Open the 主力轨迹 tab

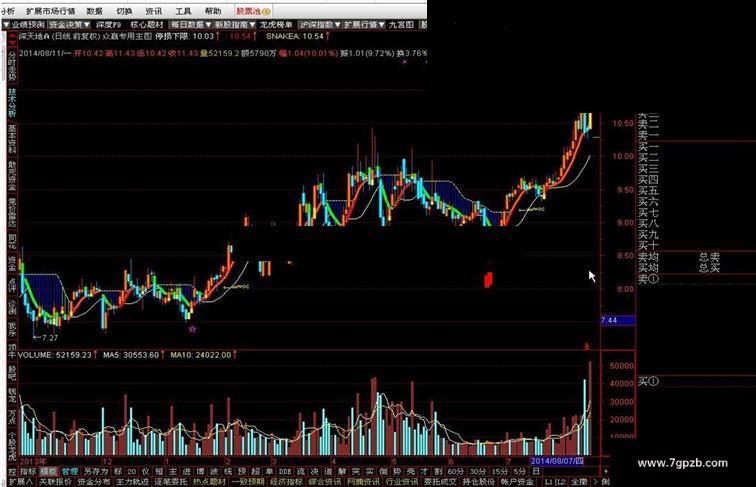[x=132, y=482]
